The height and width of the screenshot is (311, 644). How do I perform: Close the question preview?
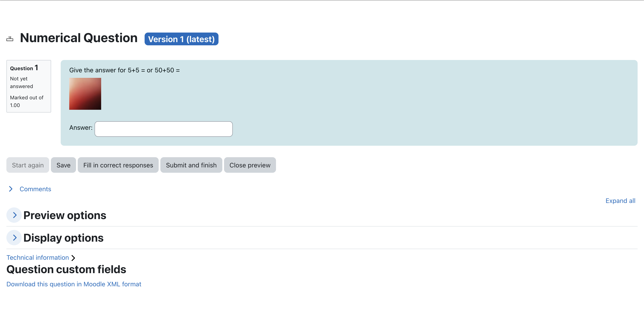click(x=250, y=165)
